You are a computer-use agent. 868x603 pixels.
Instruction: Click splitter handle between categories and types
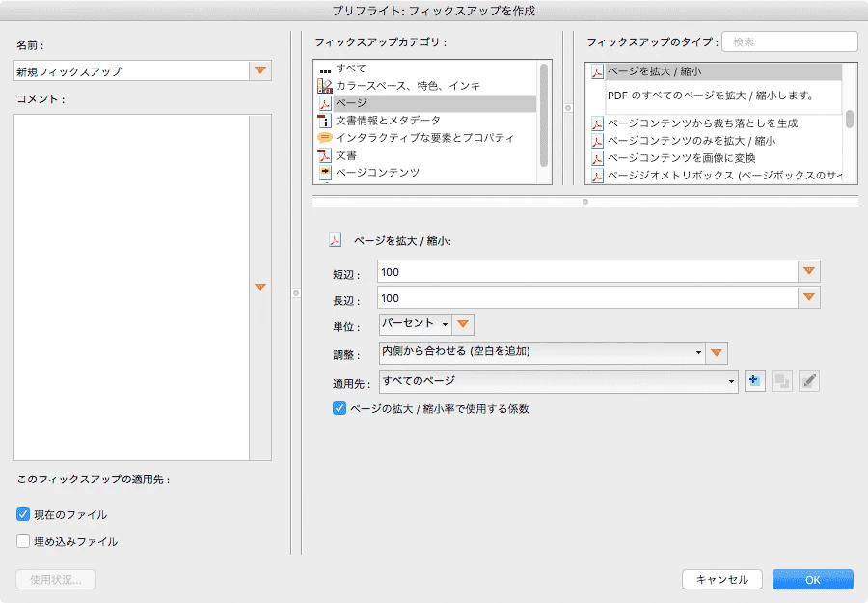[x=568, y=108]
